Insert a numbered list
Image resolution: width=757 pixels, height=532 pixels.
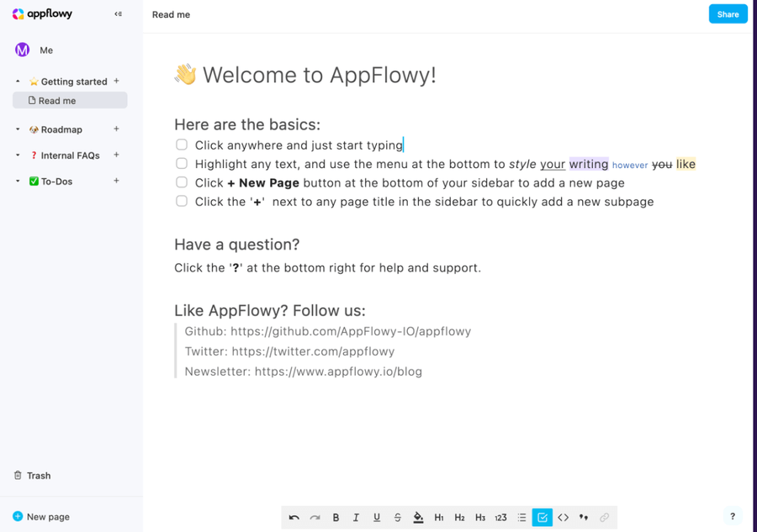[500, 518]
